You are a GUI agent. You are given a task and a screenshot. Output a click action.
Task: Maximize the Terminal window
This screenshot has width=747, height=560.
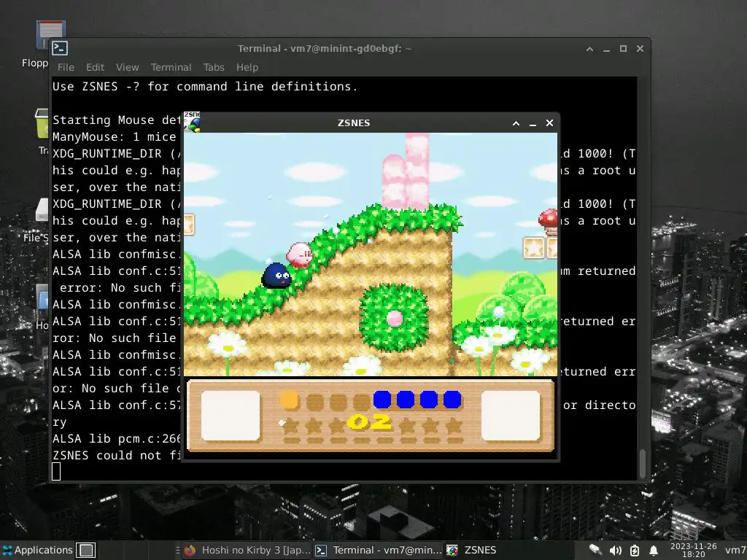(x=623, y=49)
